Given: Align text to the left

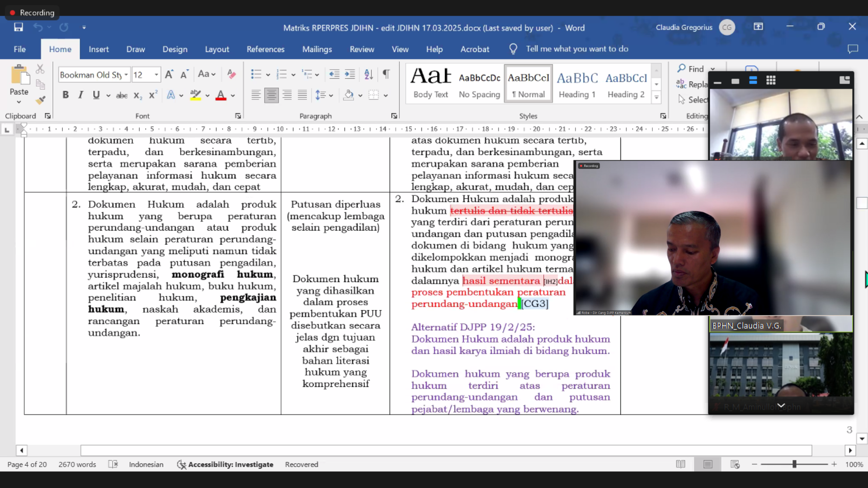Looking at the screenshot, I should 256,95.
